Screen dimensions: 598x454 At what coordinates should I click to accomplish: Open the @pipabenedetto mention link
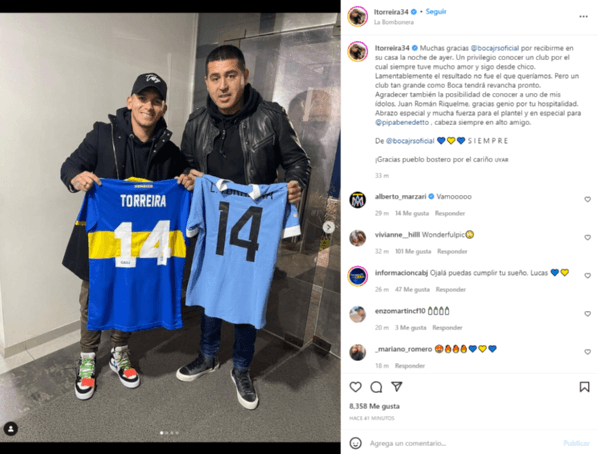click(402, 122)
